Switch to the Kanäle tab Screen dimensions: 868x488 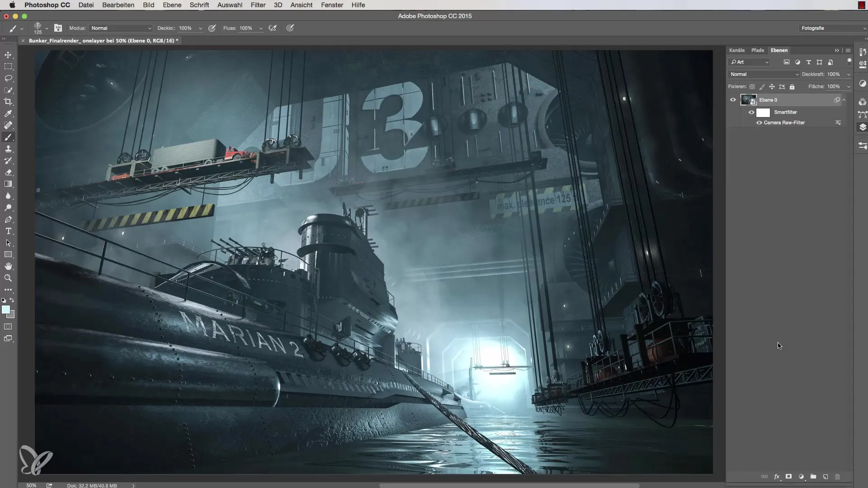click(737, 51)
